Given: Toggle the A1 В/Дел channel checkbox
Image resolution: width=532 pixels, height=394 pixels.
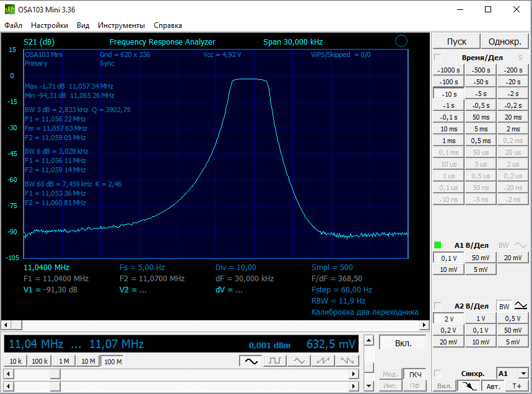Looking at the screenshot, I should point(438,245).
